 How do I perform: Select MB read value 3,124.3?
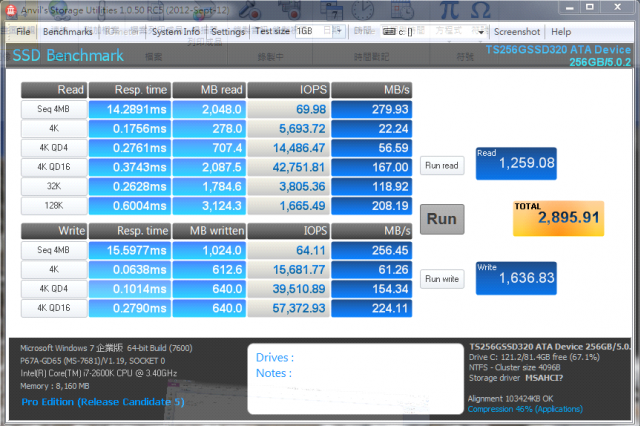209,206
